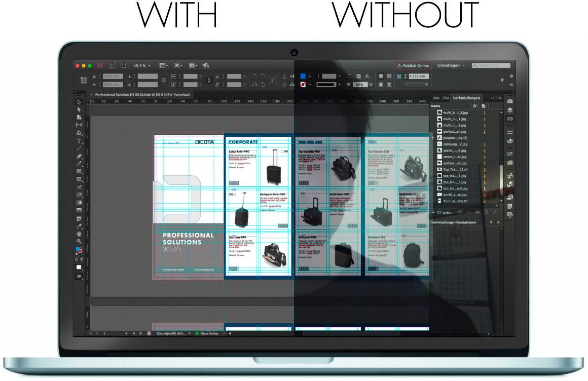Expand the pinpoin...jpg (2) link group

pos(433,138)
